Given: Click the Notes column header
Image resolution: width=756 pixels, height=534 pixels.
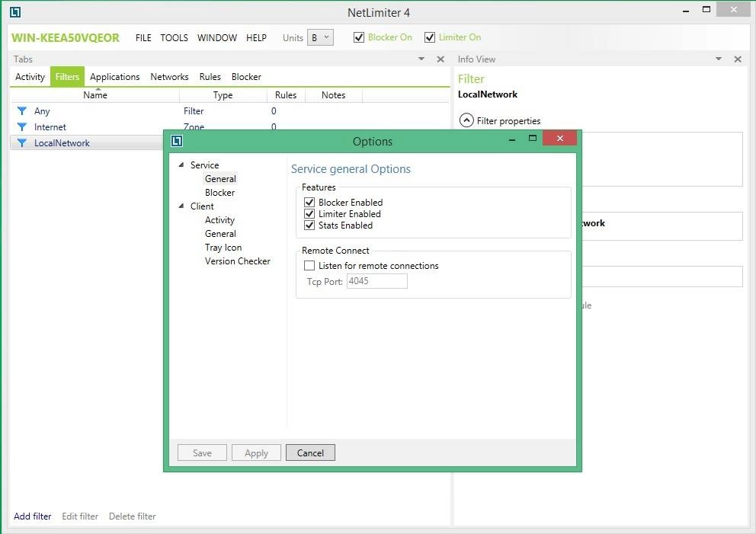Looking at the screenshot, I should click(333, 95).
